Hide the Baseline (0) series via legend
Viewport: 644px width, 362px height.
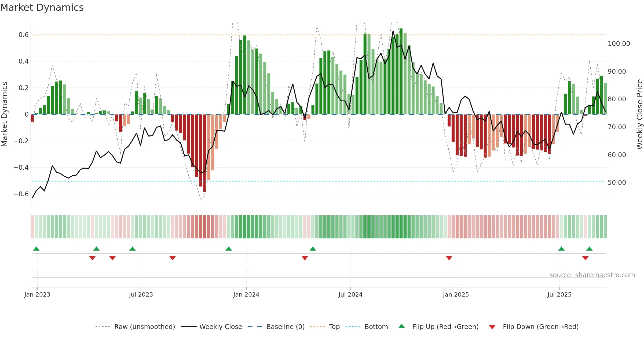tap(286, 327)
